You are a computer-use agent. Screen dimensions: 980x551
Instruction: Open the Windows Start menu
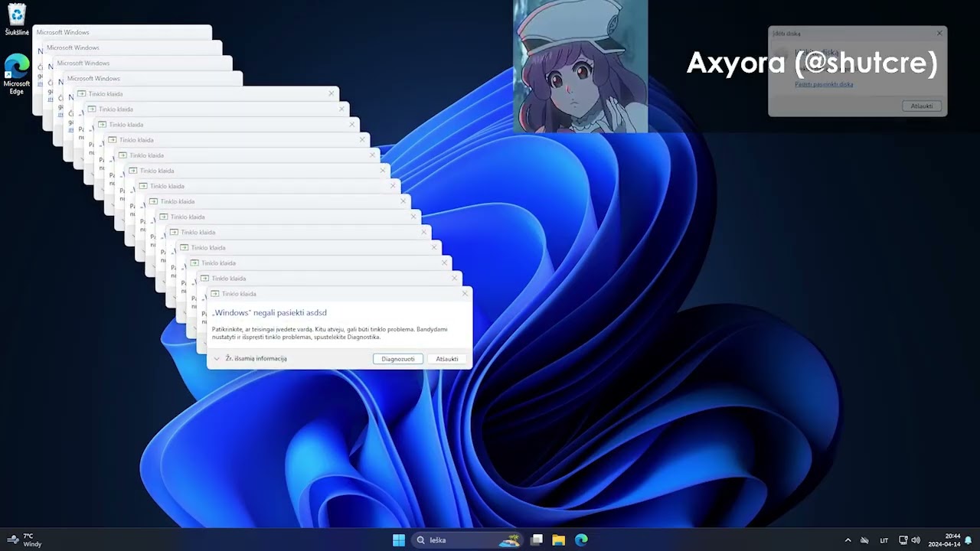click(399, 540)
